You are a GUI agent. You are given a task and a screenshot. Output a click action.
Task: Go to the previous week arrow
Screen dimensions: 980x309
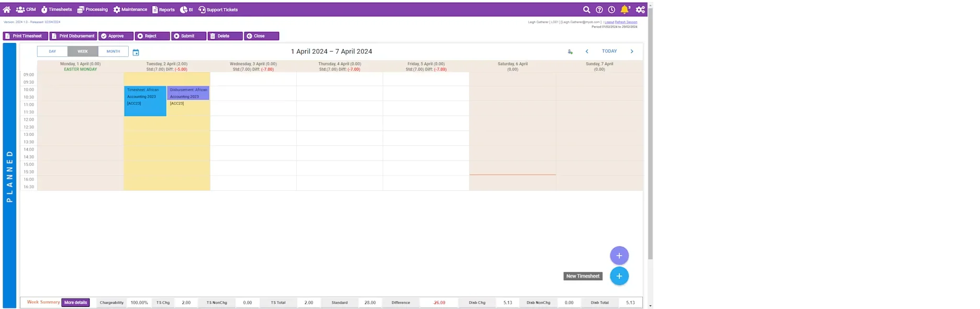coord(587,51)
